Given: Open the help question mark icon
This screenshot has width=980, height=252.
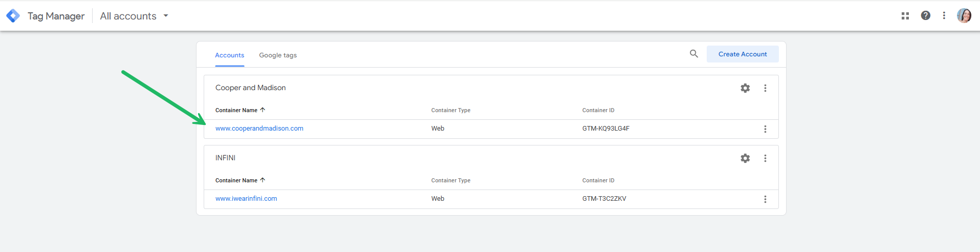Looking at the screenshot, I should 925,15.
